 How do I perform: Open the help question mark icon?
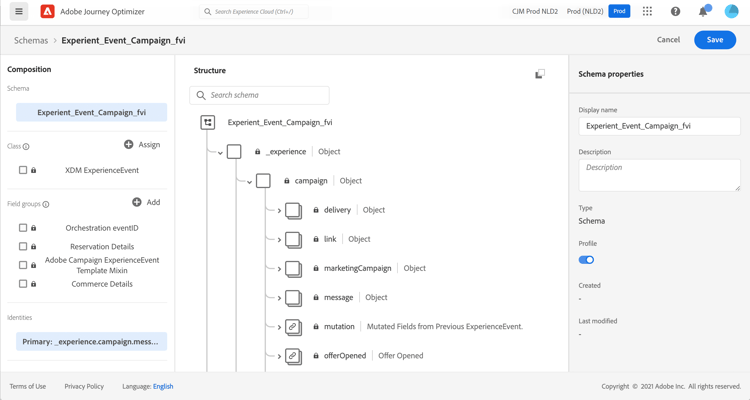675,12
